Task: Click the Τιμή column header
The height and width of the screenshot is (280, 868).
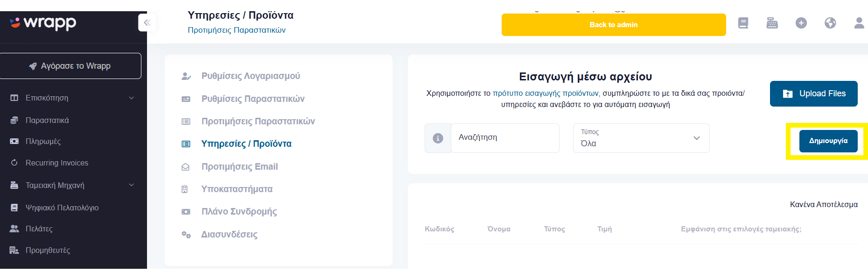Action: point(605,229)
